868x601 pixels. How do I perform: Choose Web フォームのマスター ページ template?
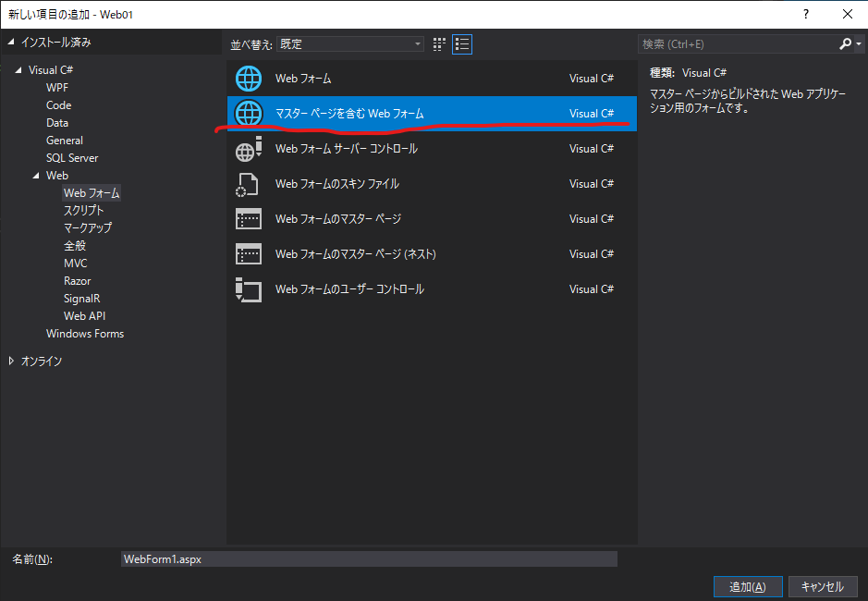432,219
